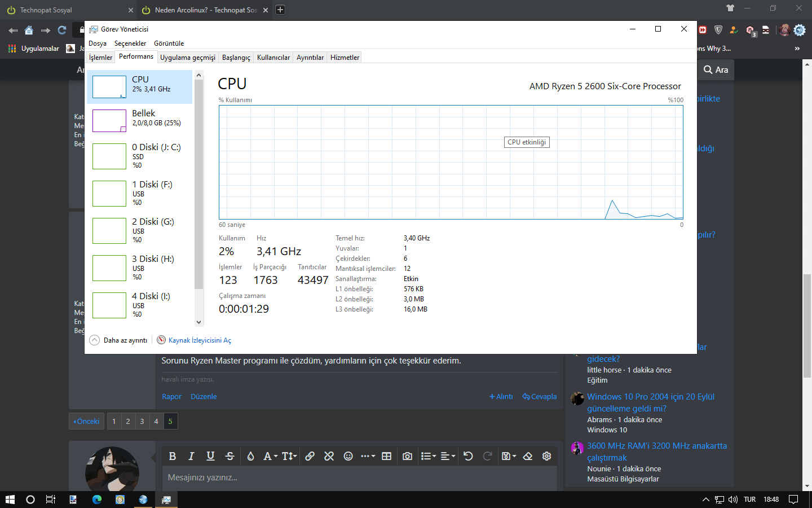Show hidden system tray icons
The width and height of the screenshot is (812, 508).
705,500
